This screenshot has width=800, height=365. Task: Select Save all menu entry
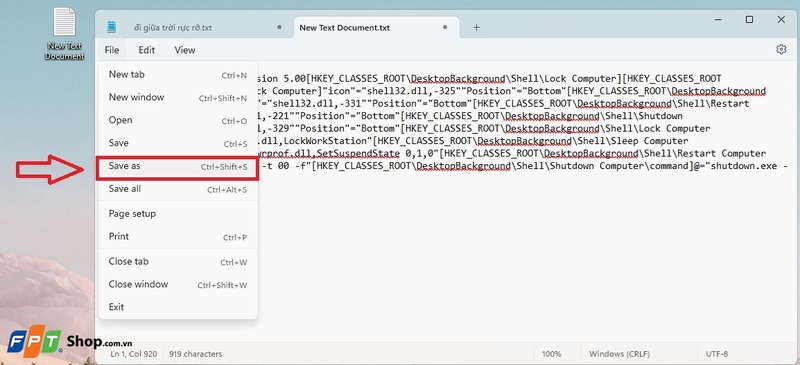coord(178,189)
